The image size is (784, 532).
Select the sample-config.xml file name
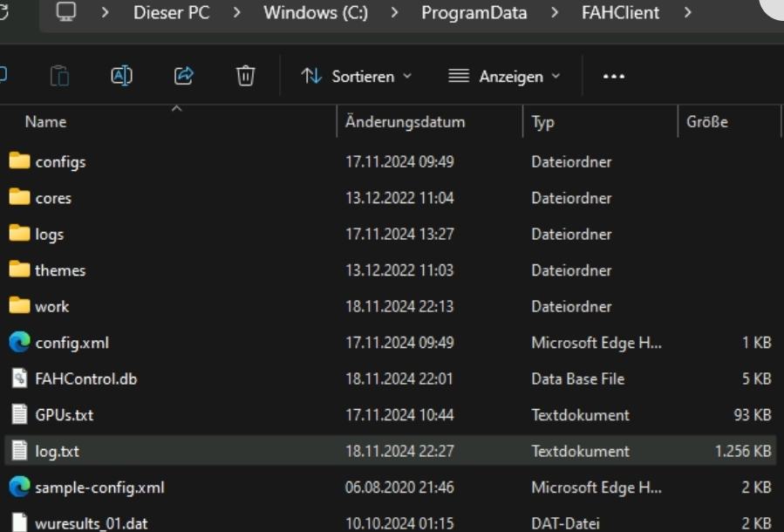99,488
